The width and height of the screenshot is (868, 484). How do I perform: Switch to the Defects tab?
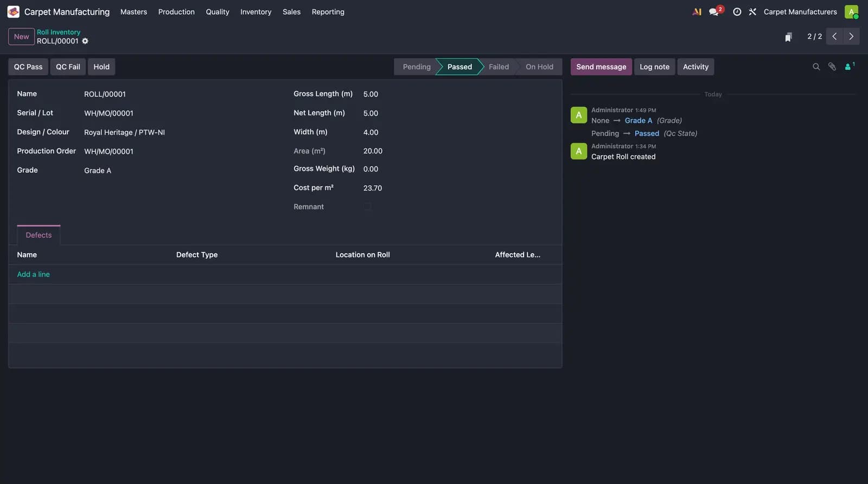click(39, 235)
